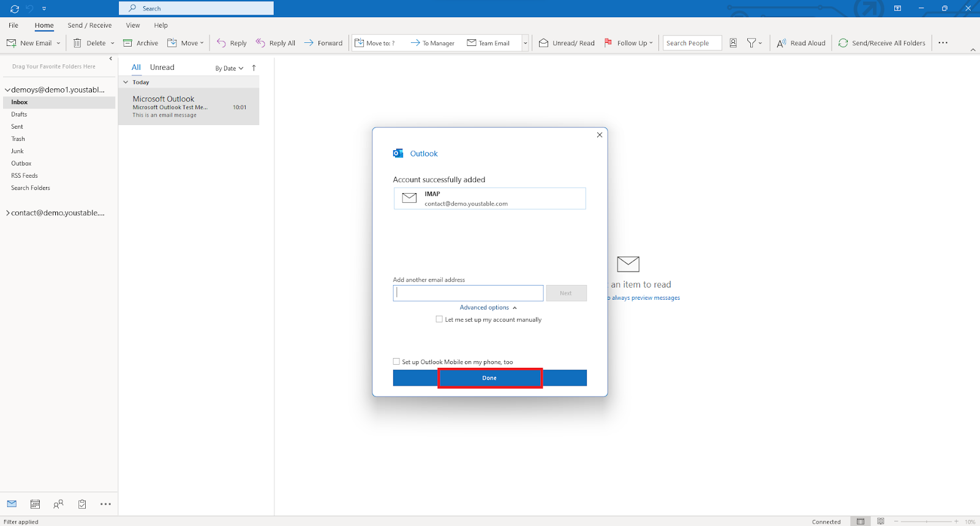This screenshot has height=526, width=980.
Task: Collapse Advanced options in the dialog
Action: click(488, 308)
